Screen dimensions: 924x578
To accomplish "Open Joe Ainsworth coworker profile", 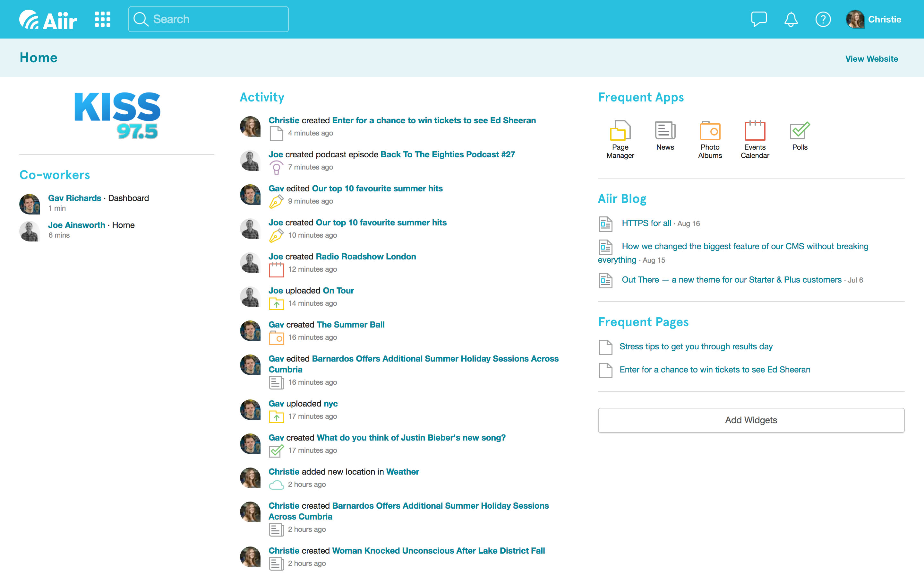I will (x=76, y=225).
